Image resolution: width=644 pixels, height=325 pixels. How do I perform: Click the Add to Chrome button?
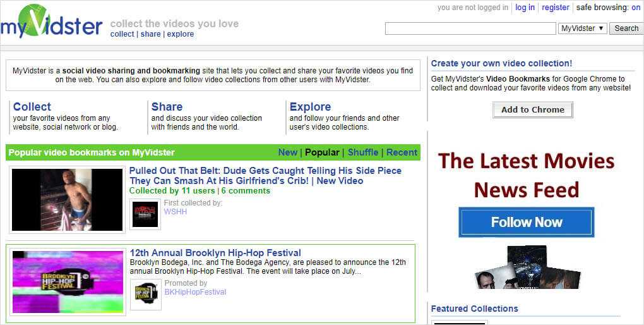click(533, 110)
